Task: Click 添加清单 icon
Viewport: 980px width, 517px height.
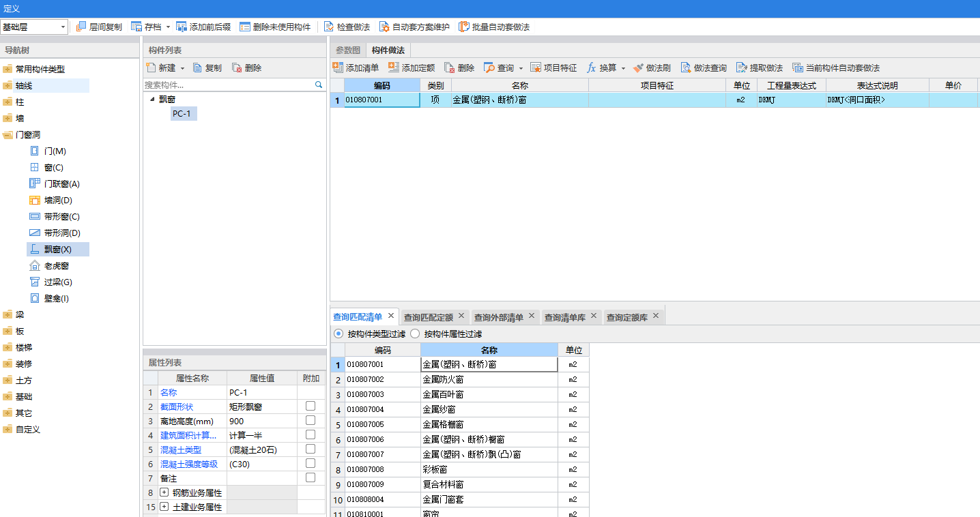Action: pos(338,68)
